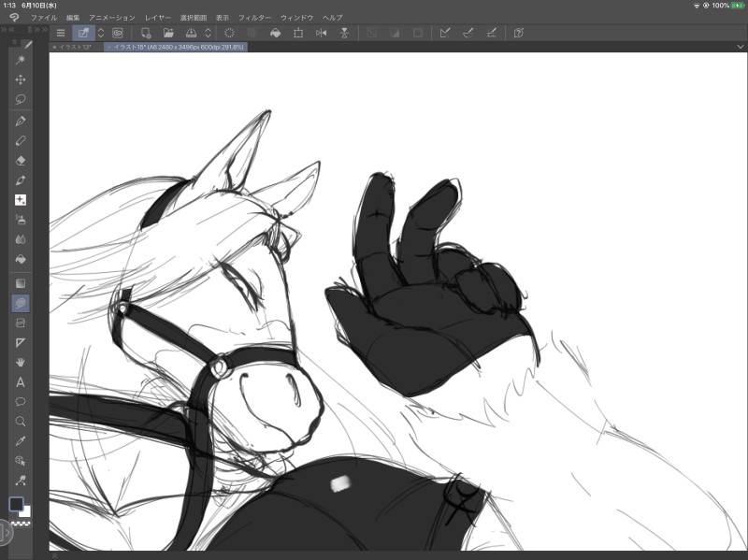This screenshot has width=748, height=560.
Task: Select the Auto select magic wand tool
Action: click(x=21, y=60)
